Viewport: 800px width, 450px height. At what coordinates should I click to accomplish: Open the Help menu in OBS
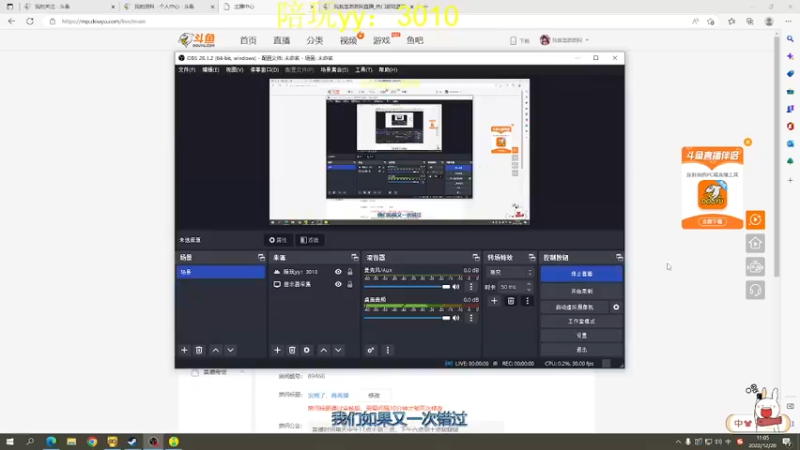pos(388,70)
